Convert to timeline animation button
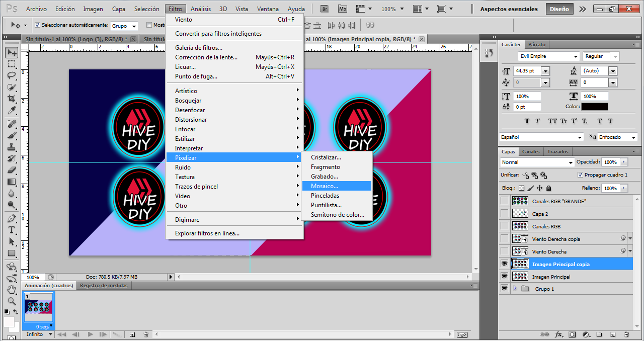 pyautogui.click(x=462, y=334)
